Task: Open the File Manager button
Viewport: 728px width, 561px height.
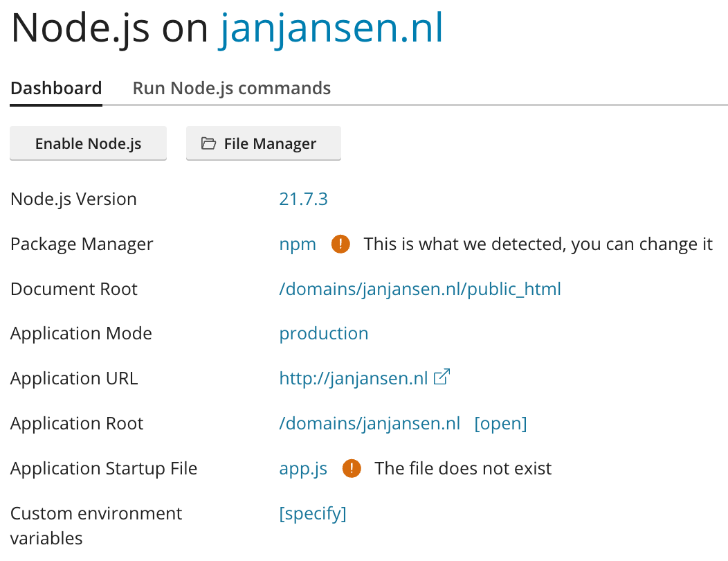Action: tap(263, 143)
